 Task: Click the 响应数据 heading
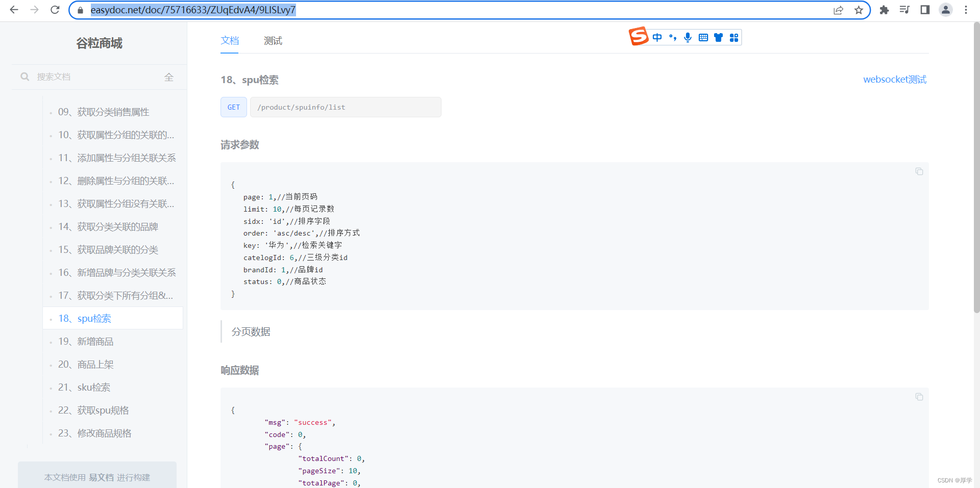(240, 370)
